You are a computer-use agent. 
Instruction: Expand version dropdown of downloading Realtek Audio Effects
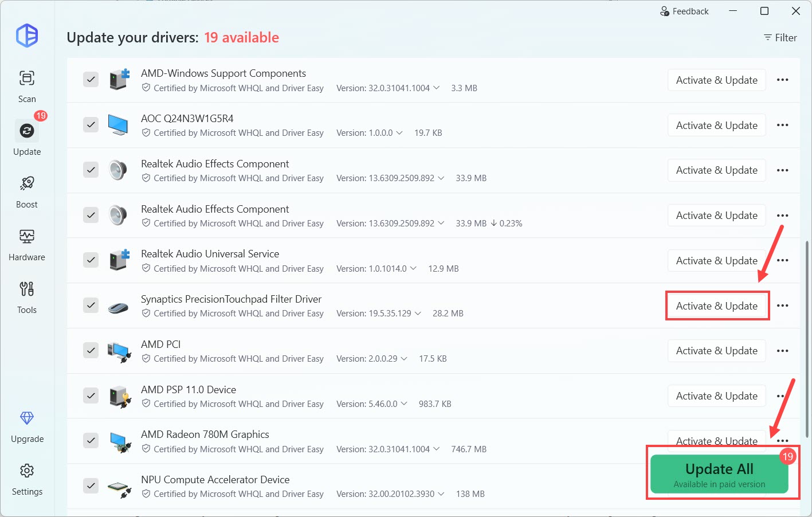coord(441,224)
